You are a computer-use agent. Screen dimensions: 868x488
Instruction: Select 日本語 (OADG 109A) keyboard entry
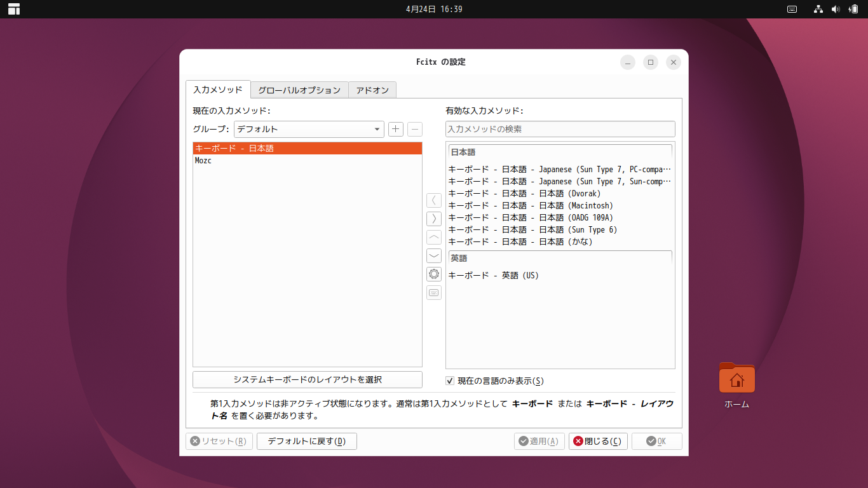click(x=560, y=218)
